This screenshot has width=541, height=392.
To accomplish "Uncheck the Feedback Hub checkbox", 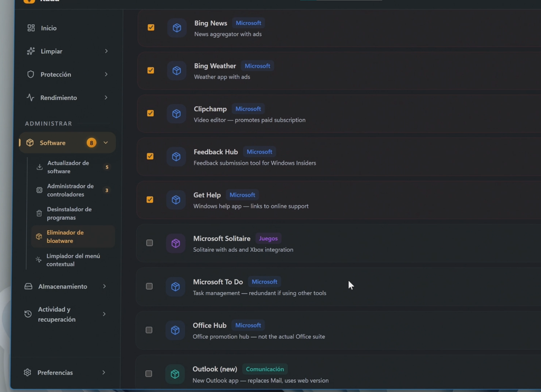I will pos(150,156).
